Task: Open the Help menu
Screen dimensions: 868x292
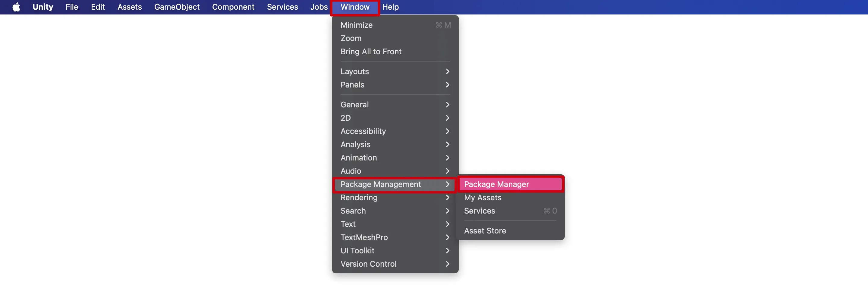Action: click(390, 7)
